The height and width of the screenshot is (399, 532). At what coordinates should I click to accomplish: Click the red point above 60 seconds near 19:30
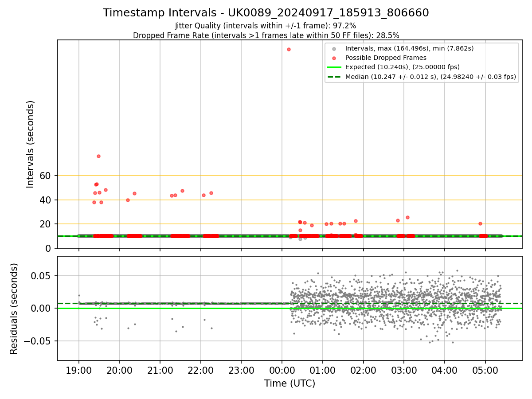[x=98, y=156]
